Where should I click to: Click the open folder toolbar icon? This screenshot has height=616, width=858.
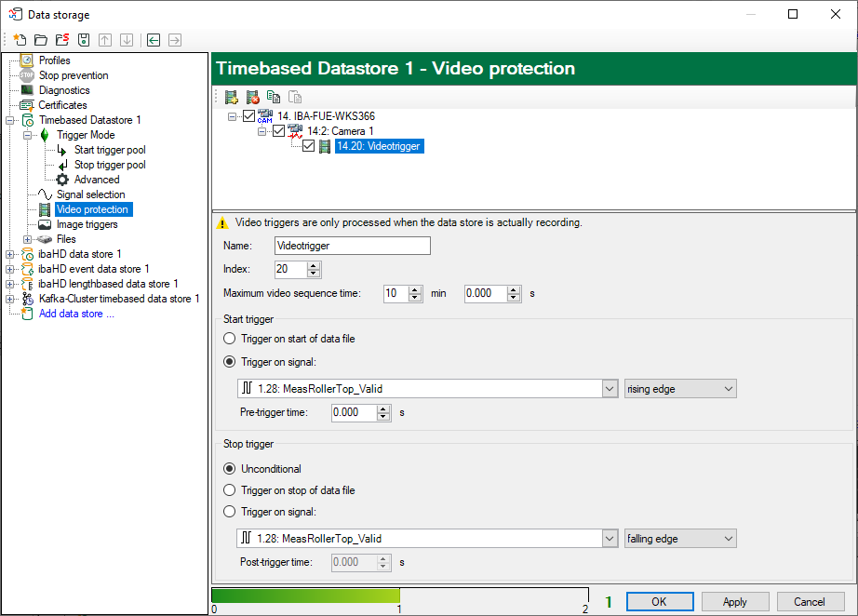pos(41,40)
